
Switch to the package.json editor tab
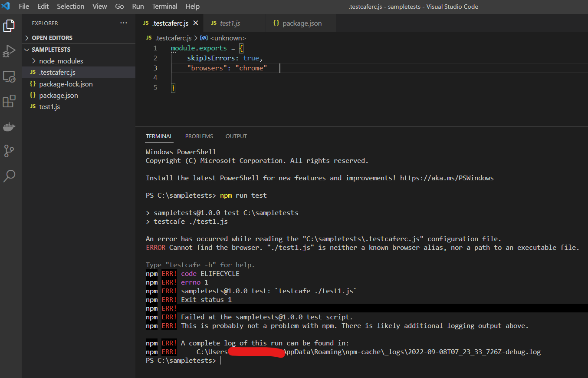(302, 23)
